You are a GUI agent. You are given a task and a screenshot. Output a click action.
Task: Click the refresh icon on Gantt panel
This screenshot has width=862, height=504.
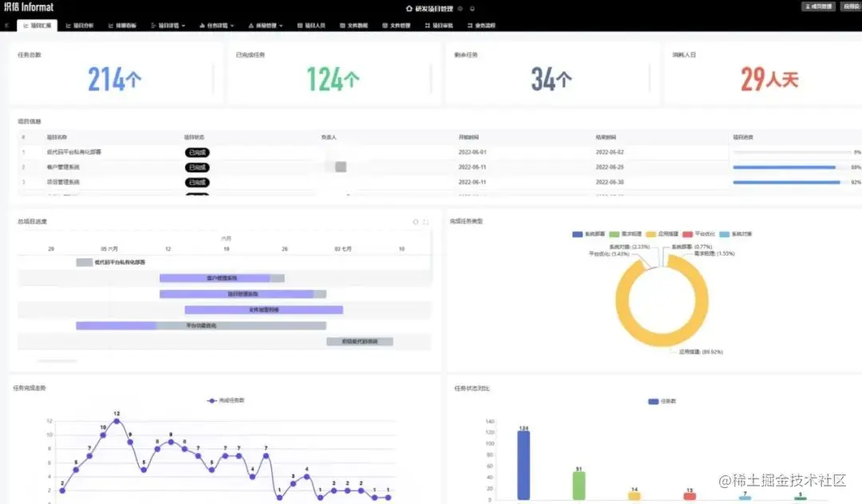[416, 222]
